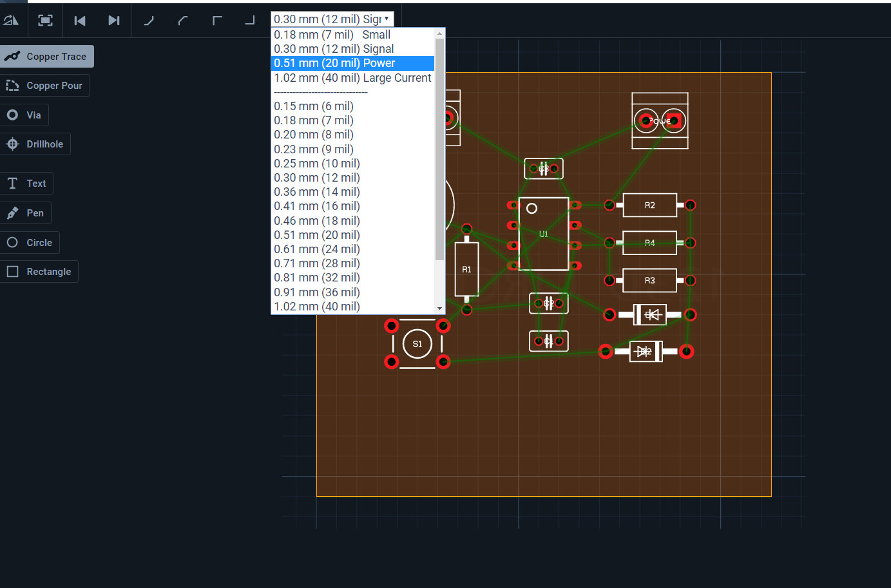Image resolution: width=891 pixels, height=588 pixels.
Task: Select resistor R1 on the board
Action: coord(466,269)
